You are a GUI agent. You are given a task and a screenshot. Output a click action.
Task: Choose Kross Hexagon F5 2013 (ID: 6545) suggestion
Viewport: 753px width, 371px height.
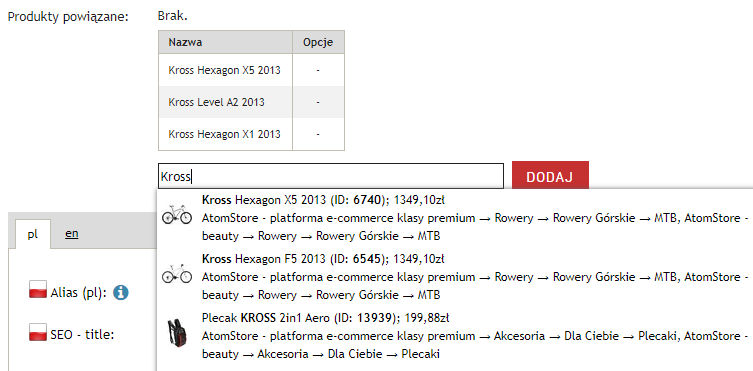click(x=454, y=276)
